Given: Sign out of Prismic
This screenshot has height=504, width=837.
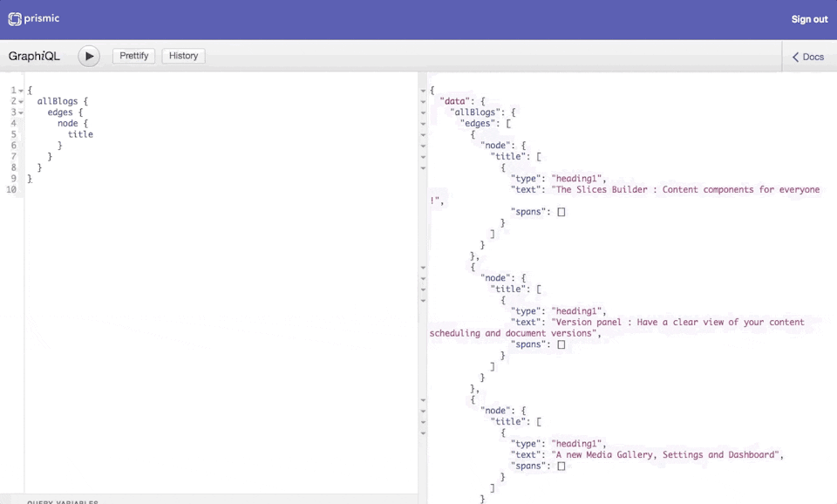Looking at the screenshot, I should pyautogui.click(x=809, y=19).
